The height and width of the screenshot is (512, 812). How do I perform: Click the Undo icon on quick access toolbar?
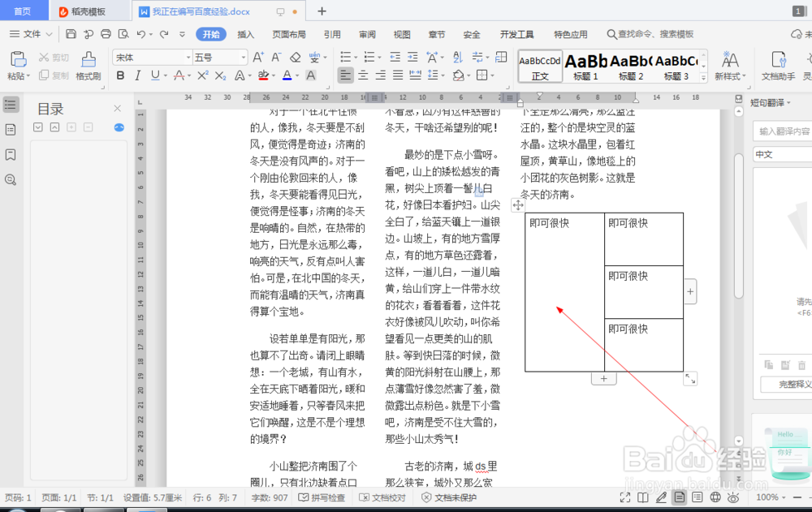point(141,33)
